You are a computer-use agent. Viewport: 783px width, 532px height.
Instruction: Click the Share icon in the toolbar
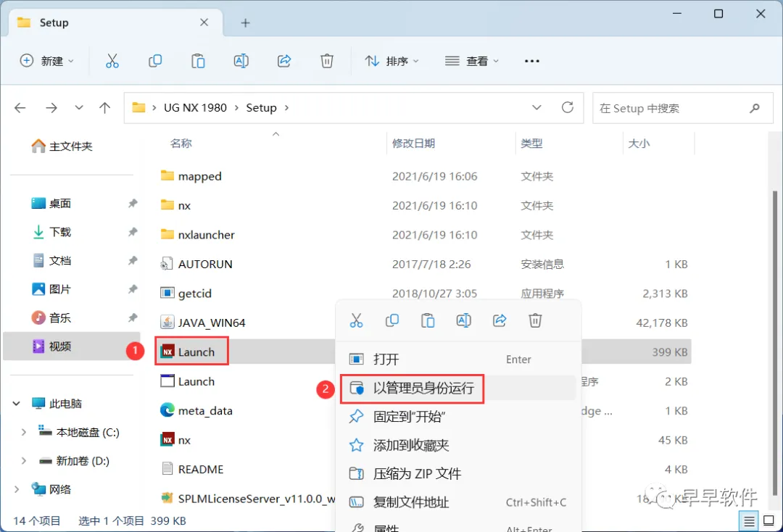[284, 61]
